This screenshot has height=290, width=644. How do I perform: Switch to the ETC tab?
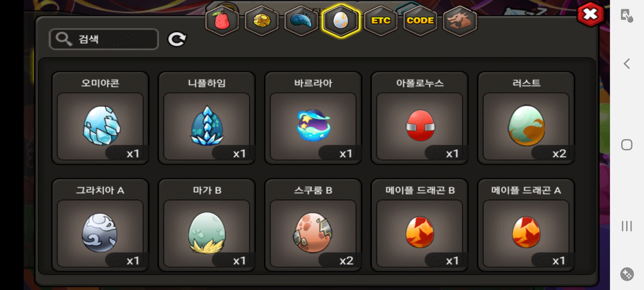click(x=380, y=21)
